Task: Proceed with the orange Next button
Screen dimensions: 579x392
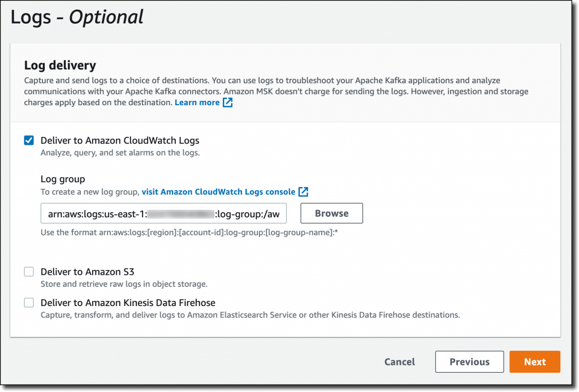Action: (534, 362)
